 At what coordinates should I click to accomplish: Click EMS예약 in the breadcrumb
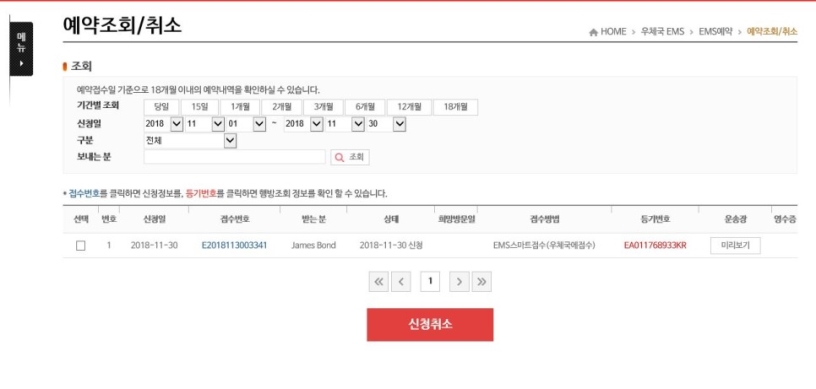click(x=715, y=32)
